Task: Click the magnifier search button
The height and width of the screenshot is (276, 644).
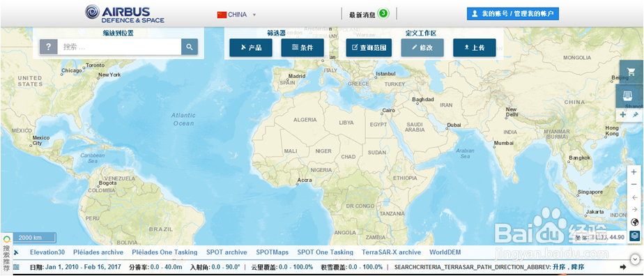Action: click(190, 47)
